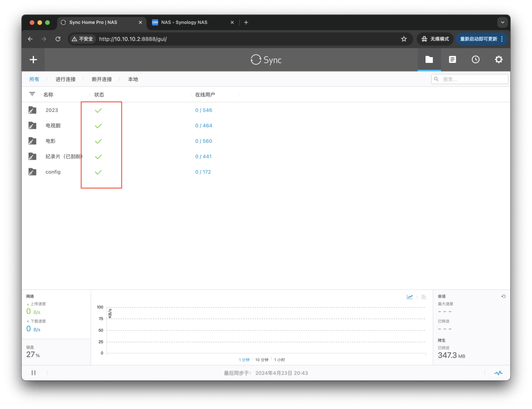
Task: Set graph range to 10 分钟
Action: tap(262, 360)
